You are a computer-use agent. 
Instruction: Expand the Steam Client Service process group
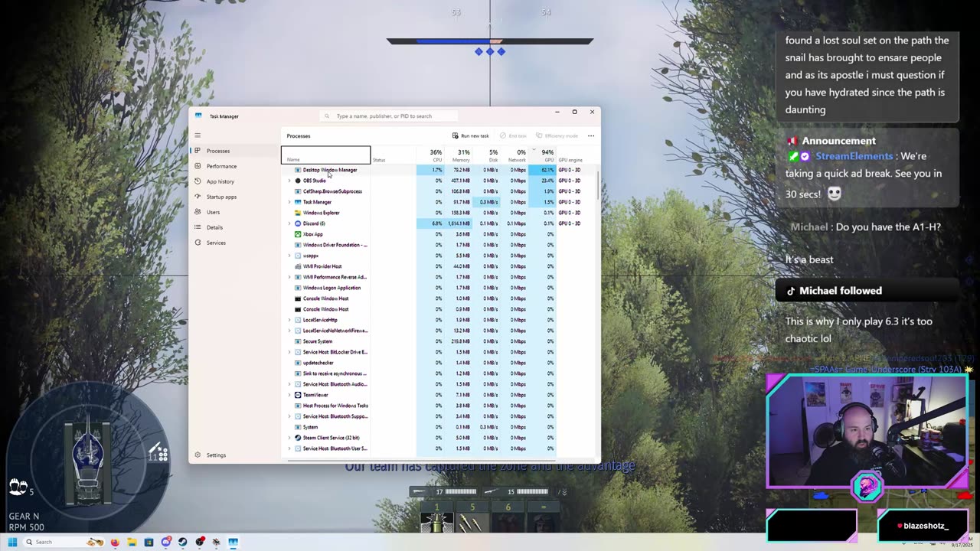289,438
